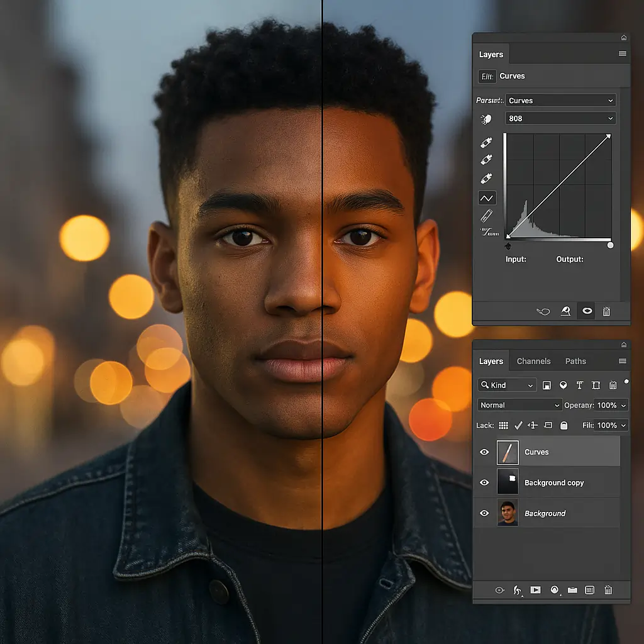This screenshot has height=644, width=644.
Task: Click the smooth curve icon below the pencil
Action: tap(489, 233)
